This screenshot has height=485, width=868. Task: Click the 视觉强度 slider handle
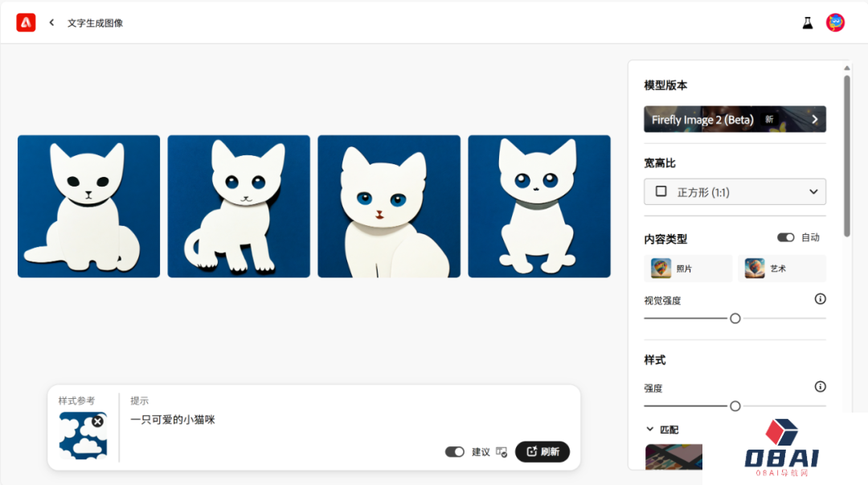click(x=735, y=319)
